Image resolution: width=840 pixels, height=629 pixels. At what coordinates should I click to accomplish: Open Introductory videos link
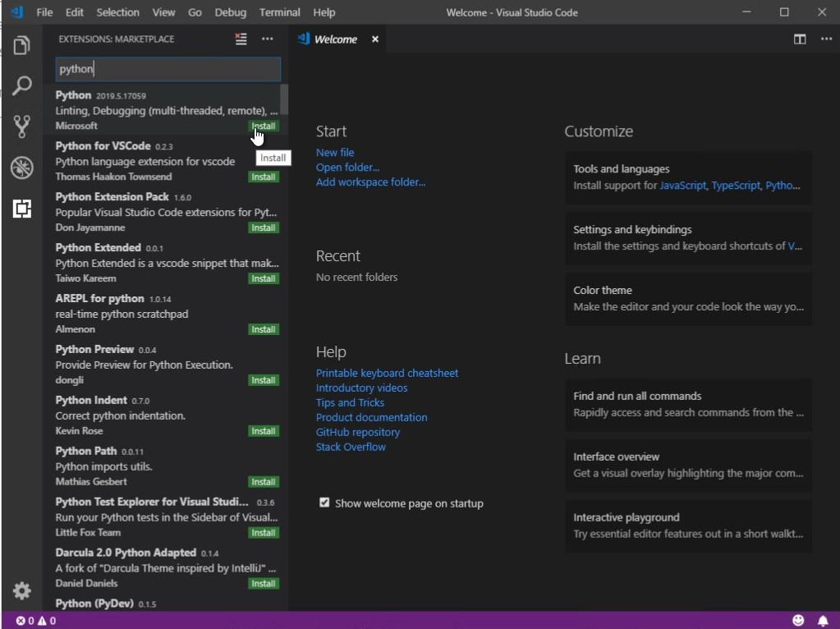[361, 388]
